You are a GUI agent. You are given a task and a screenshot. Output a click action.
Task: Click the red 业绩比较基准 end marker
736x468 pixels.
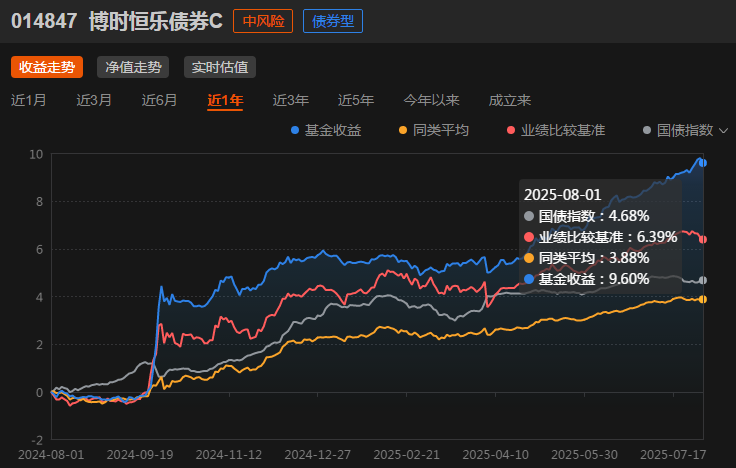click(703, 239)
